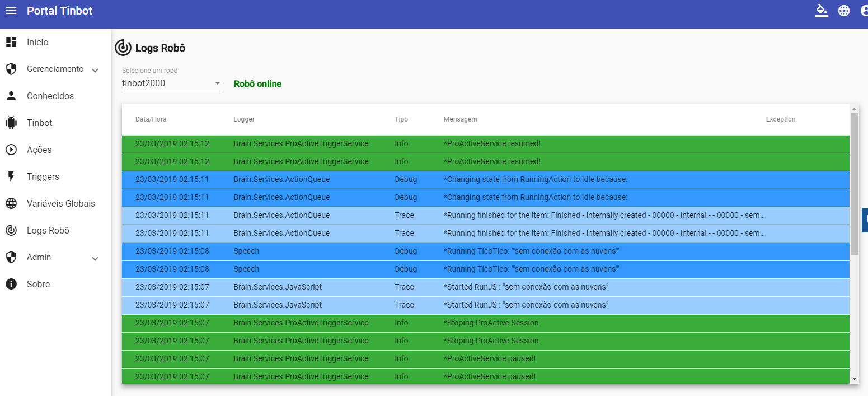
Task: Open the Triggers page
Action: (43, 176)
